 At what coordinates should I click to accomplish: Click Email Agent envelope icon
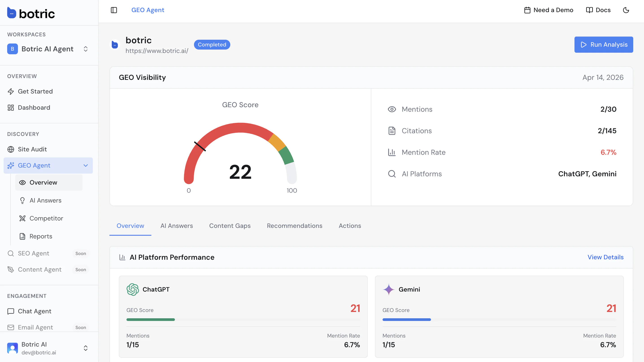(x=11, y=327)
